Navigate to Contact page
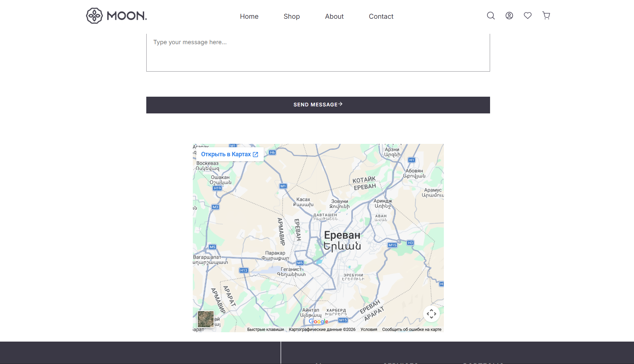The width and height of the screenshot is (634, 364). click(381, 16)
